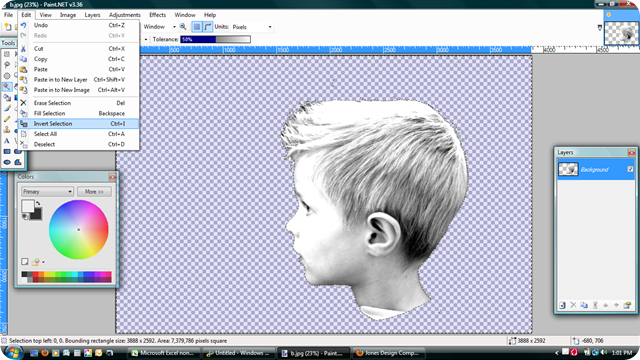Open Microsoft Excel taskbar button

tap(163, 353)
